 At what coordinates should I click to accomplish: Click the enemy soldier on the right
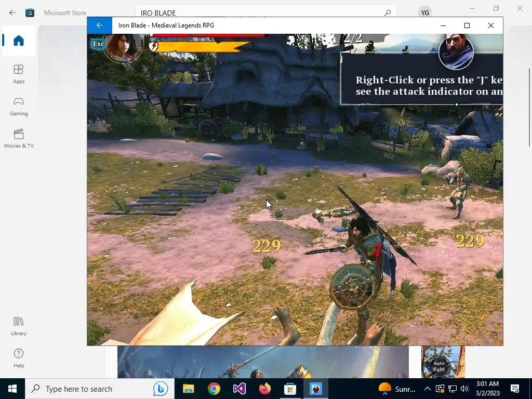pyautogui.click(x=458, y=192)
